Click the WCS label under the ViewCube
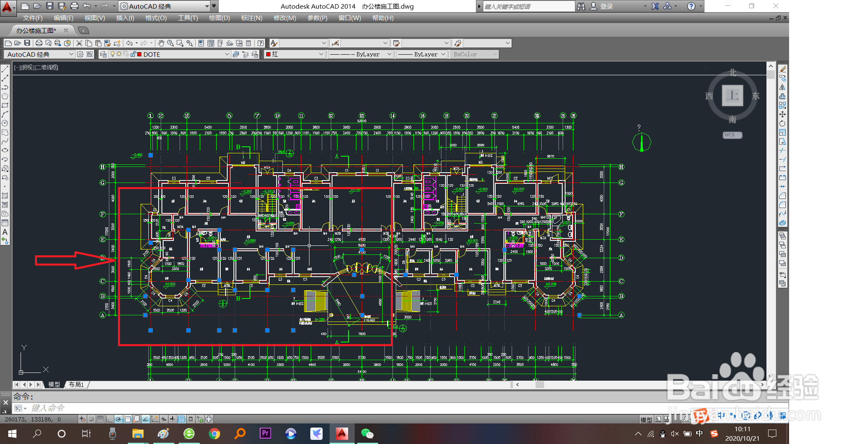Image resolution: width=868 pixels, height=444 pixels. [732, 135]
